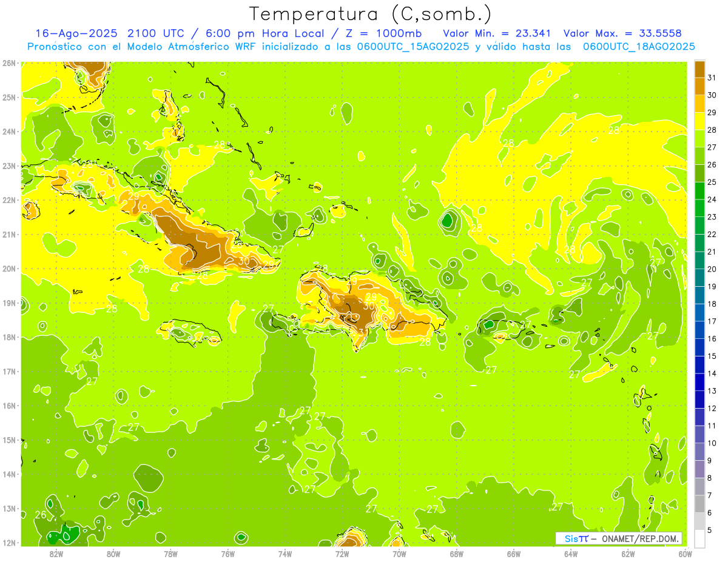Click the yellow swatch between 28 and 29 in color bar
The width and height of the screenshot is (728, 562).
coord(699,121)
